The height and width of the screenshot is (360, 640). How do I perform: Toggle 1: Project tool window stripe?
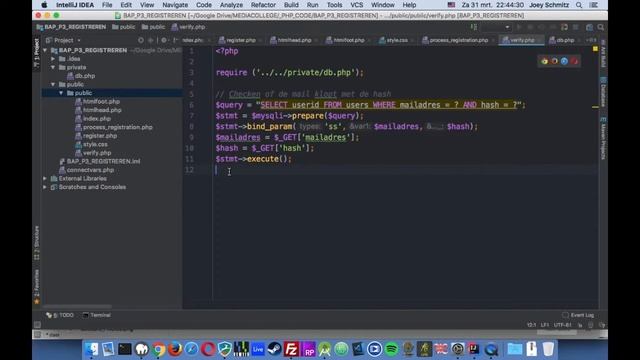point(37,54)
